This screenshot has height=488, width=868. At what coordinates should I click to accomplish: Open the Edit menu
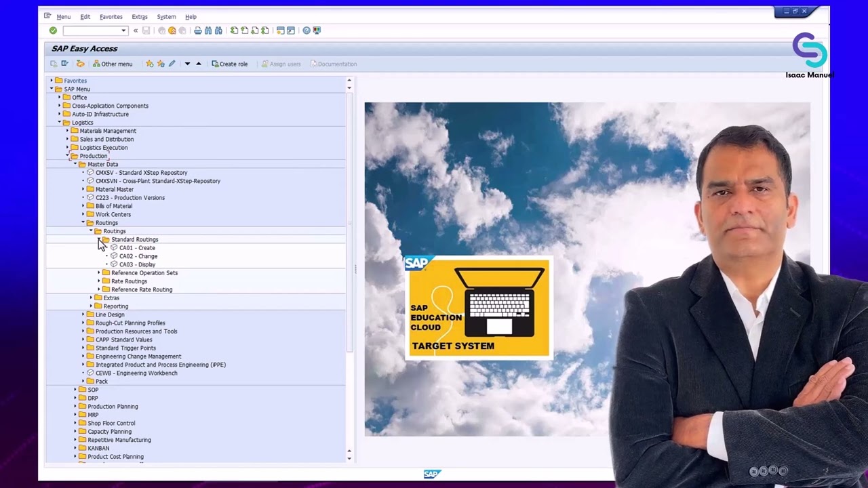[x=85, y=17]
